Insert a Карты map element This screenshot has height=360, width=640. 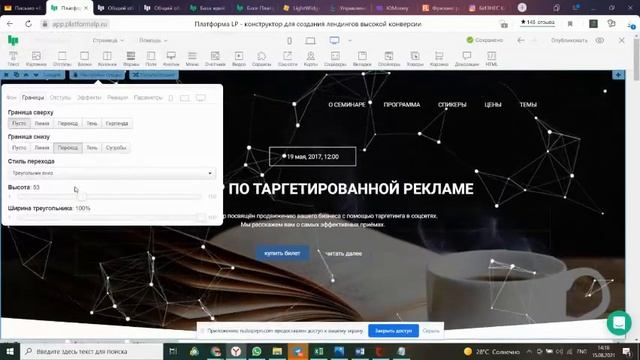pos(311,59)
